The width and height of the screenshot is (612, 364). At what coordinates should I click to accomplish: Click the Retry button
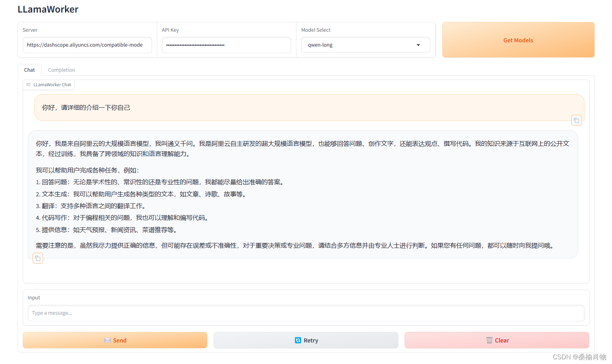(306, 340)
